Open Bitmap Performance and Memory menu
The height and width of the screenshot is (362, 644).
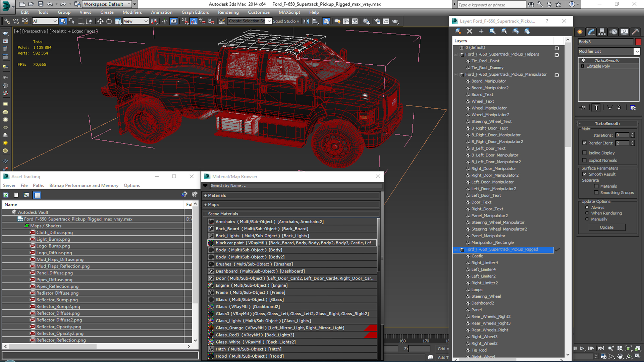tap(84, 185)
